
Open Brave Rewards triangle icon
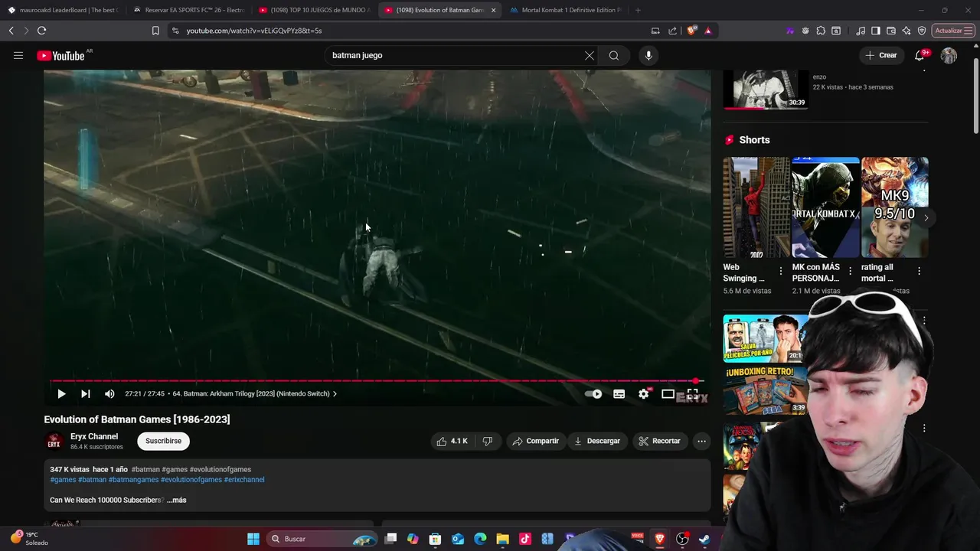tap(708, 31)
